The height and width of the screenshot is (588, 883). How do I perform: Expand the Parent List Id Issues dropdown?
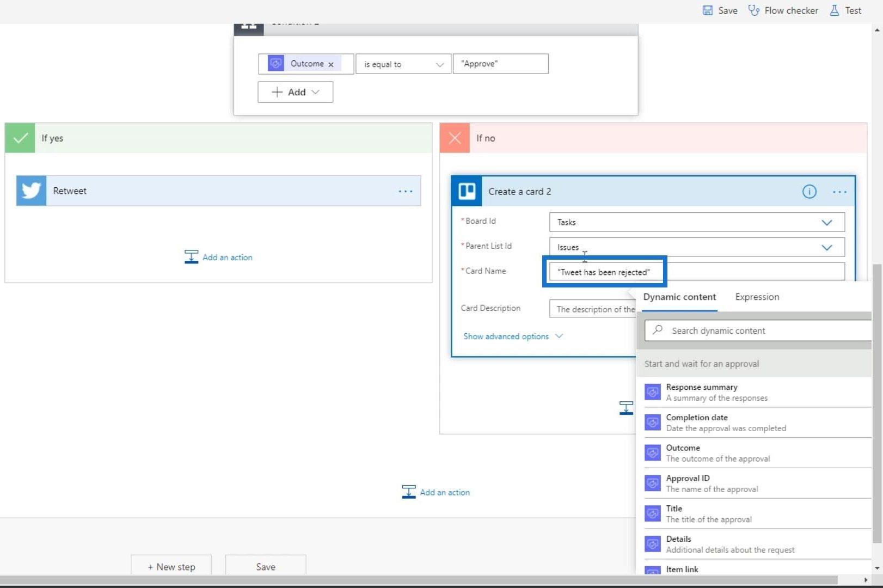click(x=826, y=247)
